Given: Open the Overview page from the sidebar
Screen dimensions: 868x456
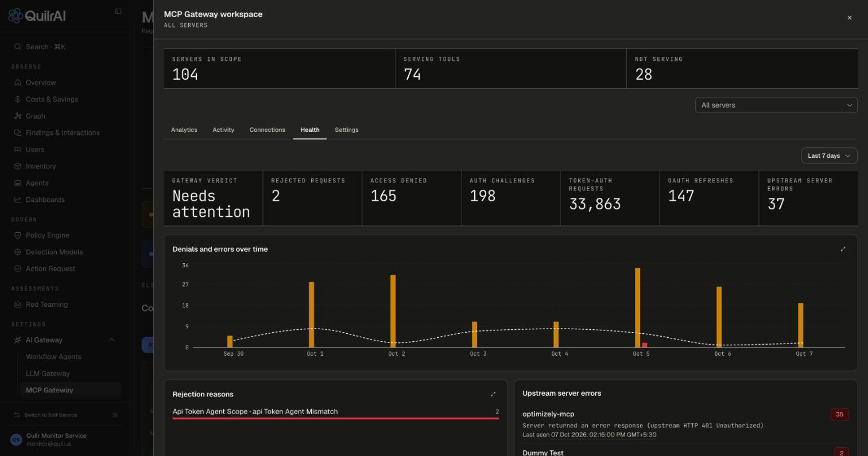Looking at the screenshot, I should 41,83.
